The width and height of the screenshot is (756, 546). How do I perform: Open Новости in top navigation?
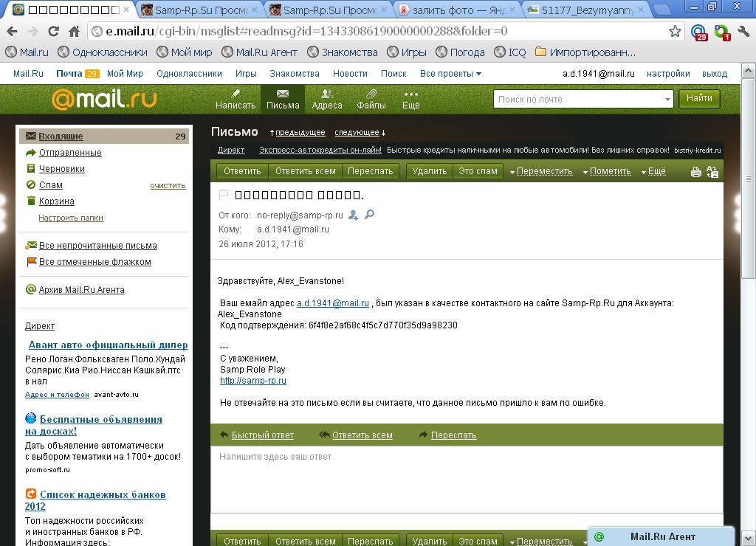(350, 74)
